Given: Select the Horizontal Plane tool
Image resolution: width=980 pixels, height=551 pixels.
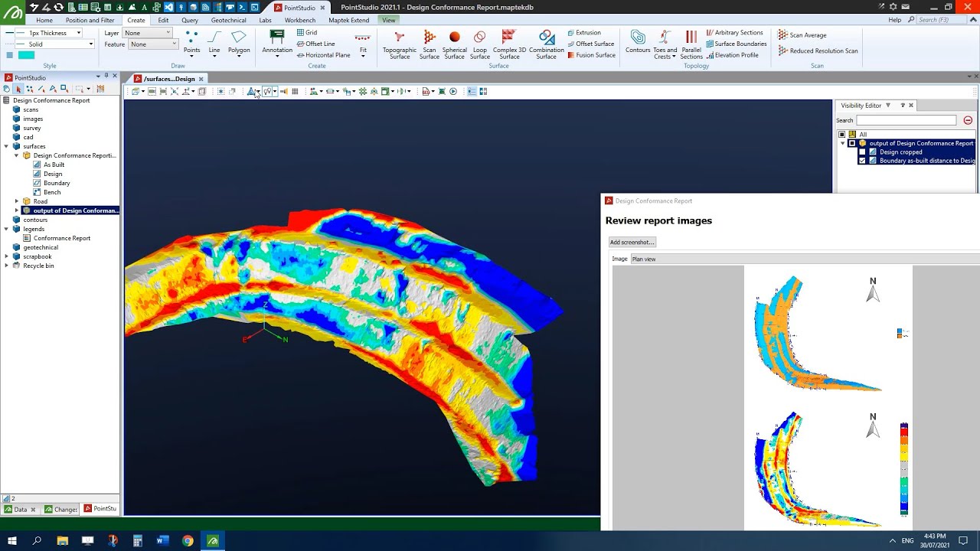Looking at the screenshot, I should [323, 55].
